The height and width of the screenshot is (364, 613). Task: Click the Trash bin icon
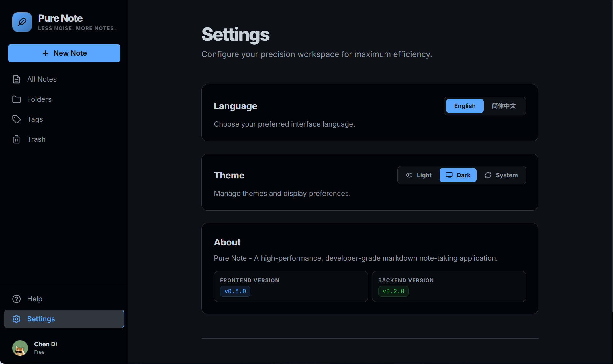[x=17, y=139]
